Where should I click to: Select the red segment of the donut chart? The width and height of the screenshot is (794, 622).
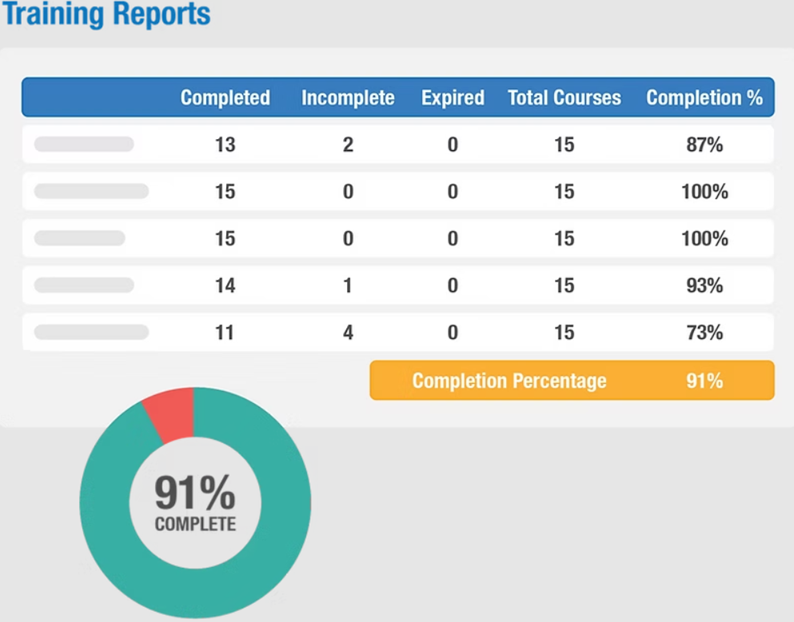170,413
